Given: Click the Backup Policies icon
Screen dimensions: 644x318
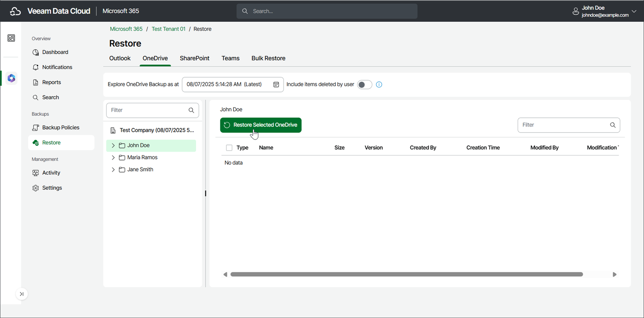Looking at the screenshot, I should pos(36,128).
